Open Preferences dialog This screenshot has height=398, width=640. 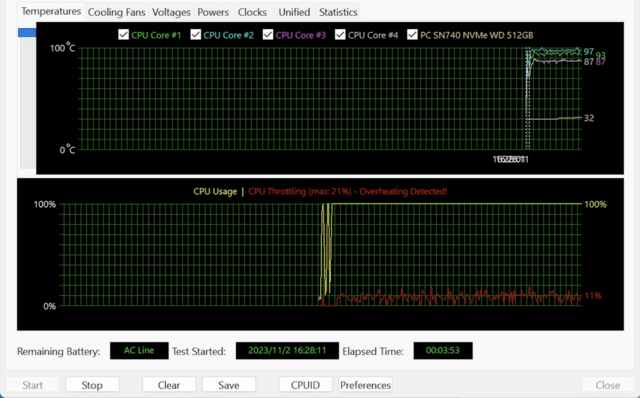coord(365,385)
